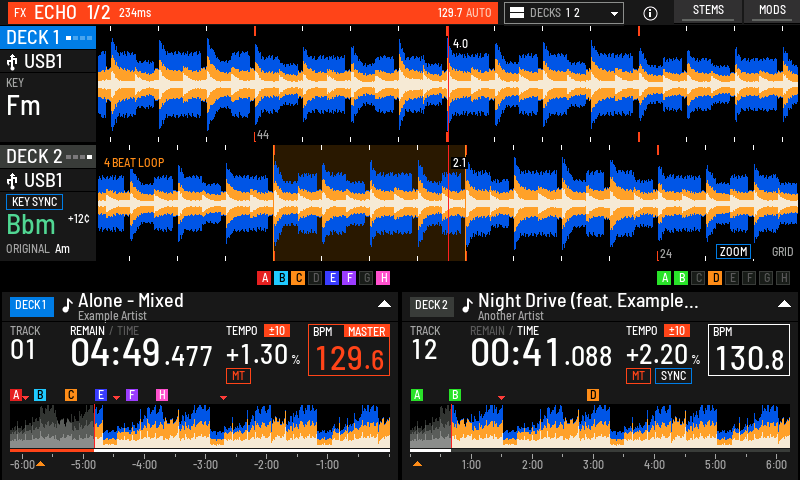
Task: Seek in Deck 1 overview waveform
Action: (200, 426)
